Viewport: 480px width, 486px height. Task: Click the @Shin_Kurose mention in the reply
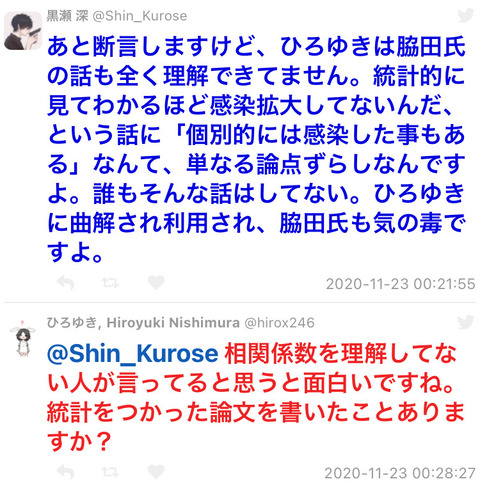tap(133, 354)
